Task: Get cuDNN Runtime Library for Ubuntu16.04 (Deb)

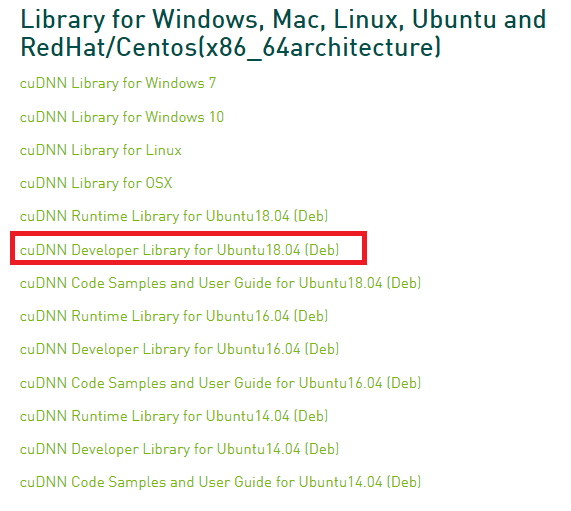Action: (x=174, y=316)
